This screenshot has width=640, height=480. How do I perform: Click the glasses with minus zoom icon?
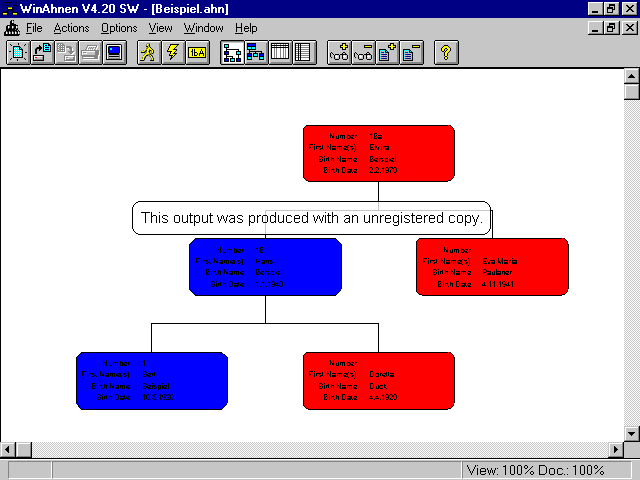pyautogui.click(x=363, y=53)
